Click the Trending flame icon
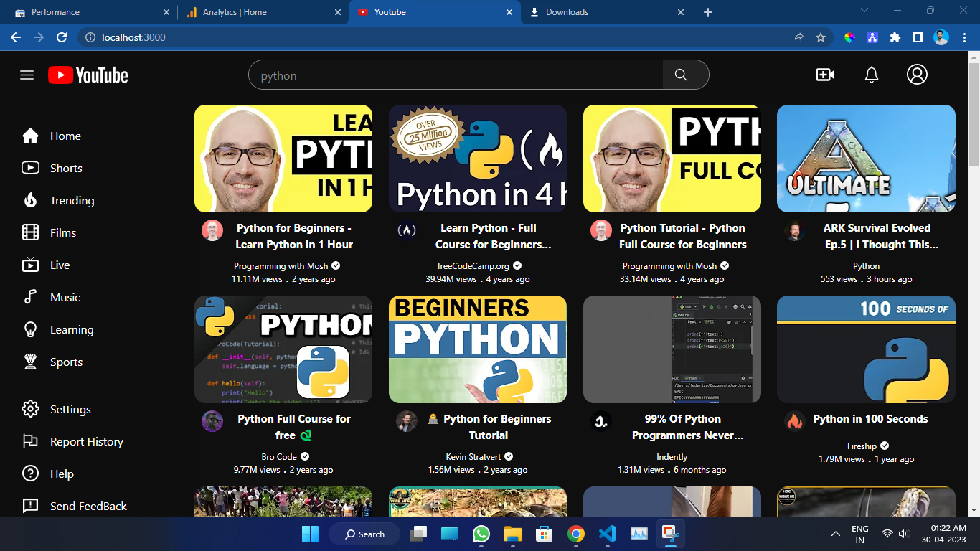This screenshot has width=980, height=551. 30,200
